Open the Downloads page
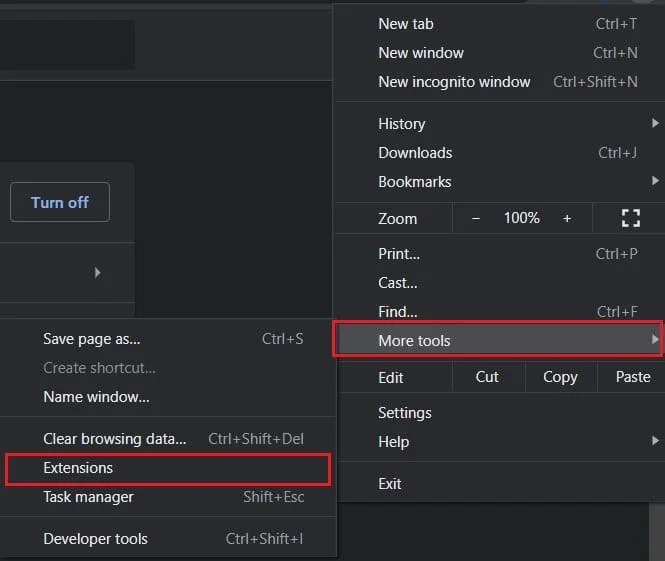665x561 pixels. pyautogui.click(x=415, y=153)
